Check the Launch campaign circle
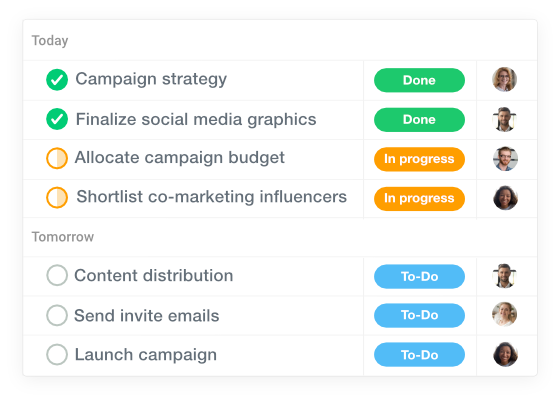This screenshot has height=402, width=560. [57, 354]
